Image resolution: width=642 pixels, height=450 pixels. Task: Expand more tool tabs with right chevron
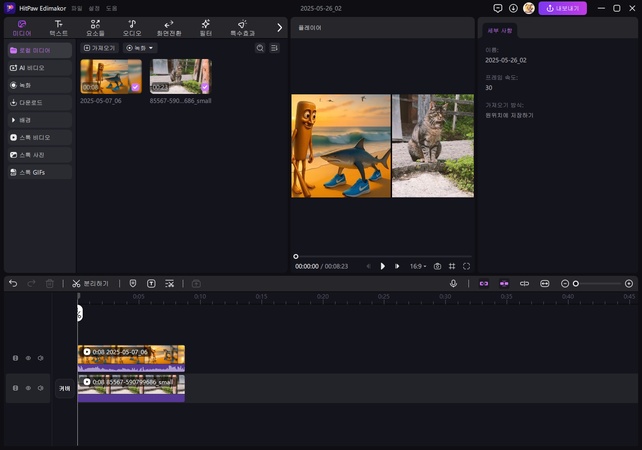(279, 27)
